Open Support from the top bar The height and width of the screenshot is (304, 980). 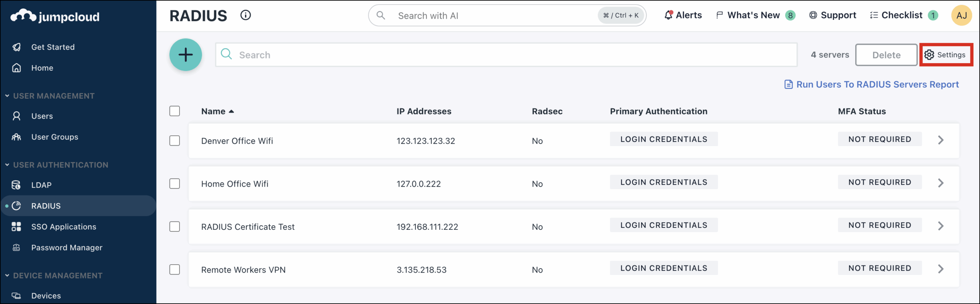point(833,15)
